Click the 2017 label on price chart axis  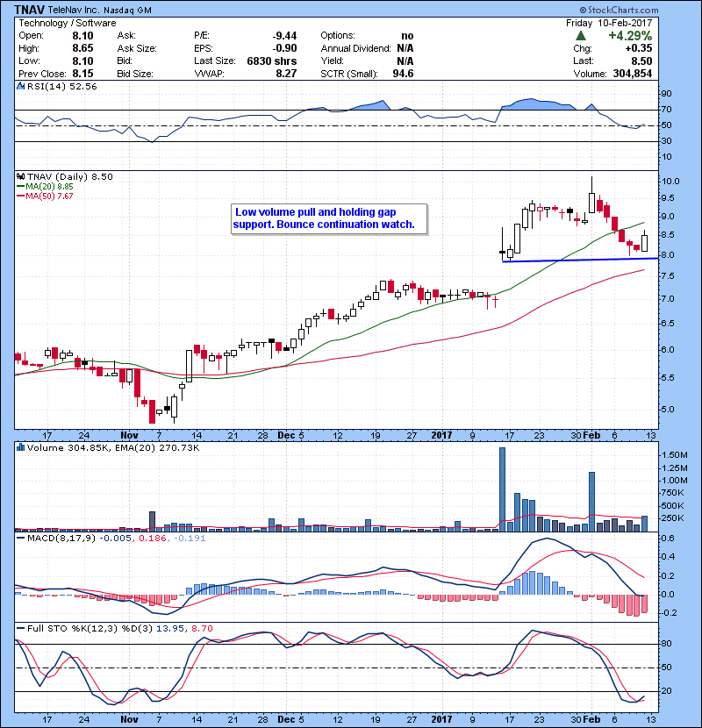441,436
